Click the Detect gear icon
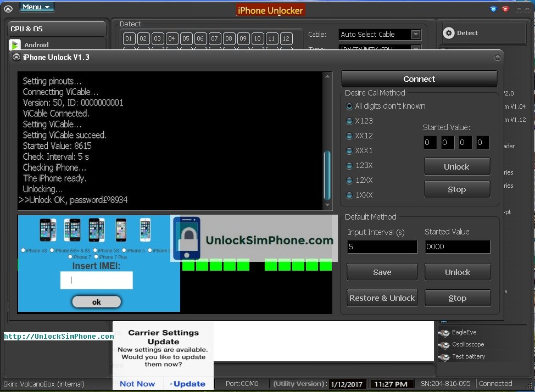This screenshot has height=392, width=535. pos(449,33)
